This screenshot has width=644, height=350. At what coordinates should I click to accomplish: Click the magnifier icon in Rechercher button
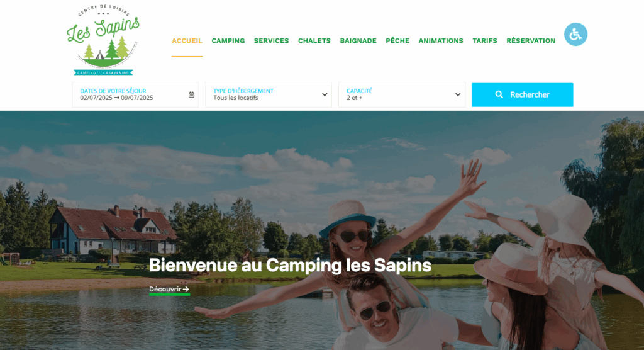point(499,94)
